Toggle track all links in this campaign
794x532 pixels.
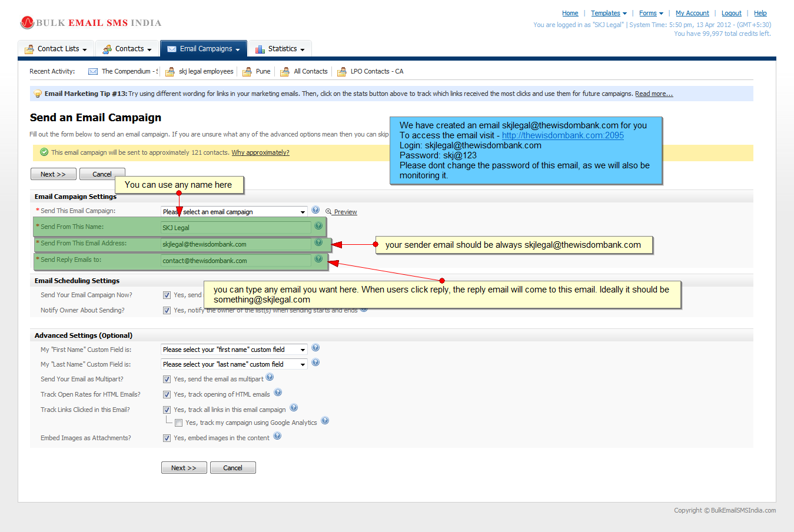point(167,410)
